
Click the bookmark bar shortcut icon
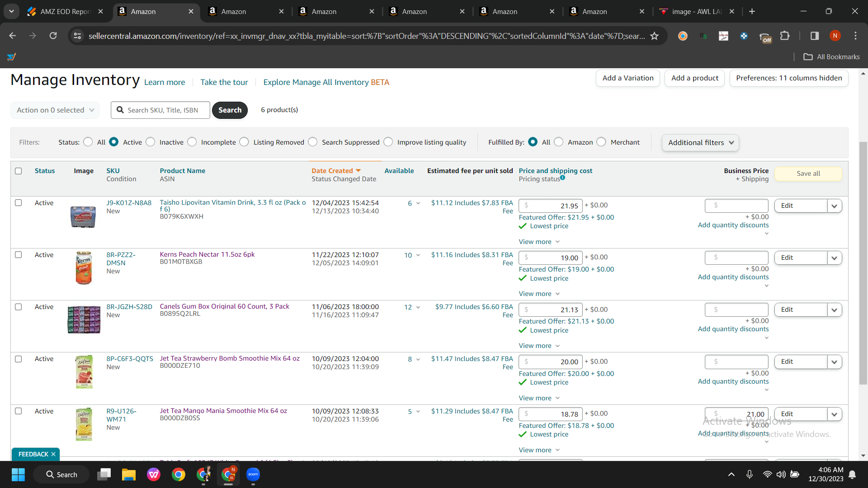[11, 57]
